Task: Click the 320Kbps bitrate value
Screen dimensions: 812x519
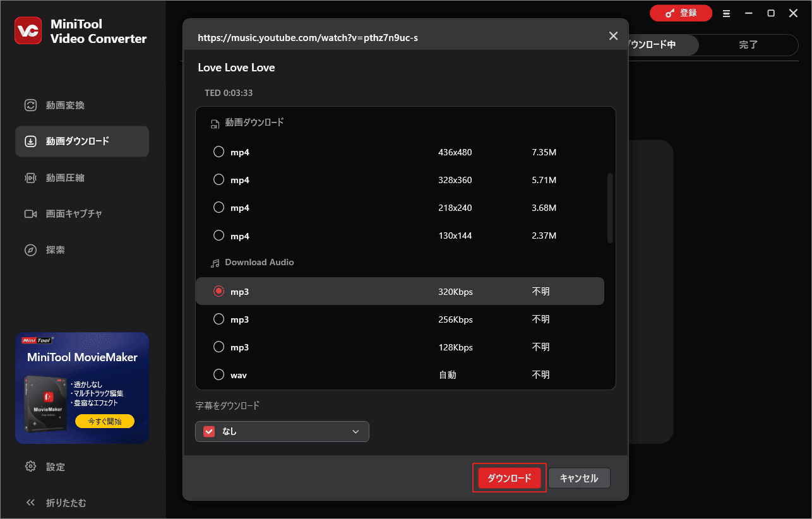Action: [456, 292]
